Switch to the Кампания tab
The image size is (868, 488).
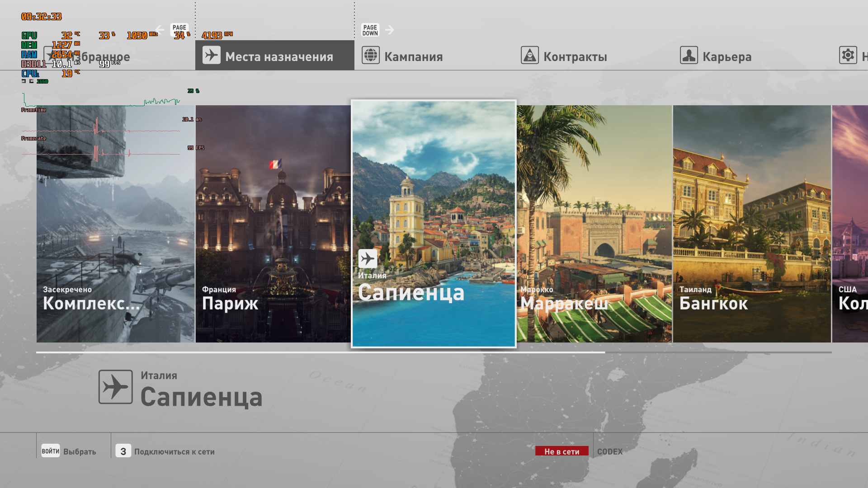413,57
